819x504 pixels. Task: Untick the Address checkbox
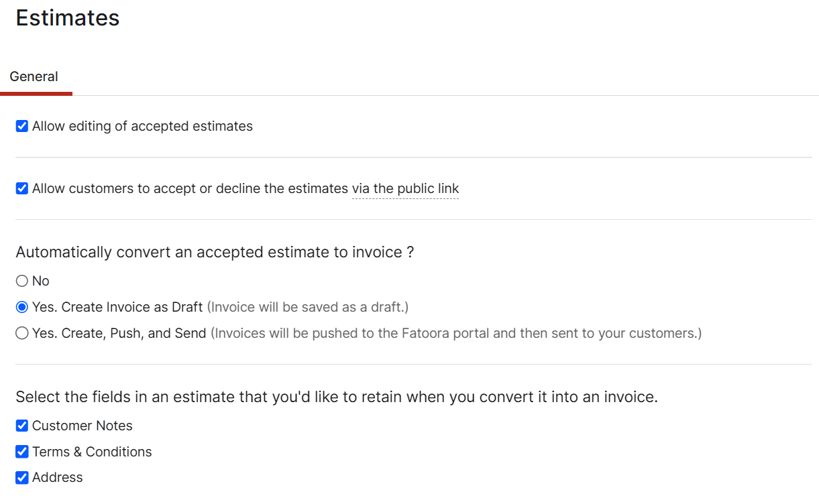[x=22, y=478]
